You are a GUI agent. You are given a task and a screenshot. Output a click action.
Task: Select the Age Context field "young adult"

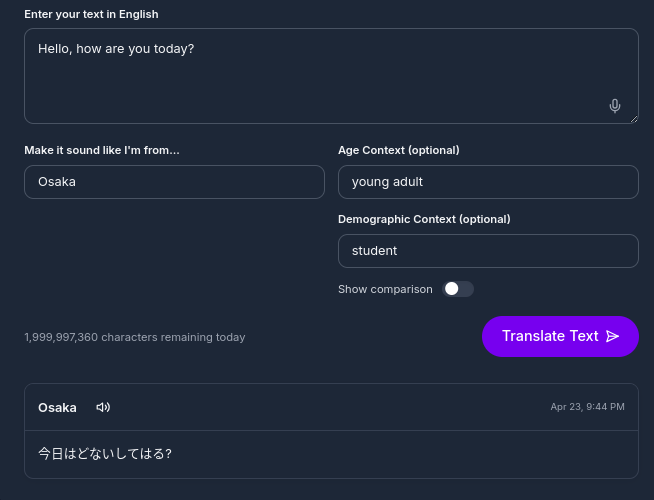click(x=488, y=182)
